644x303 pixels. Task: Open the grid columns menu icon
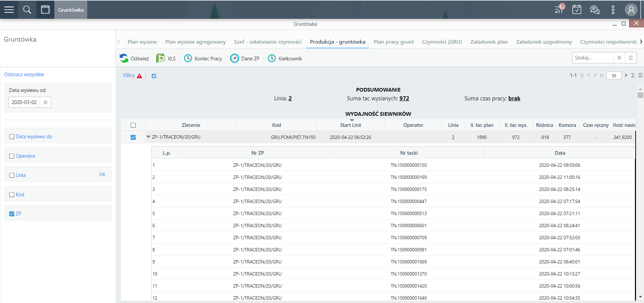coord(640,75)
